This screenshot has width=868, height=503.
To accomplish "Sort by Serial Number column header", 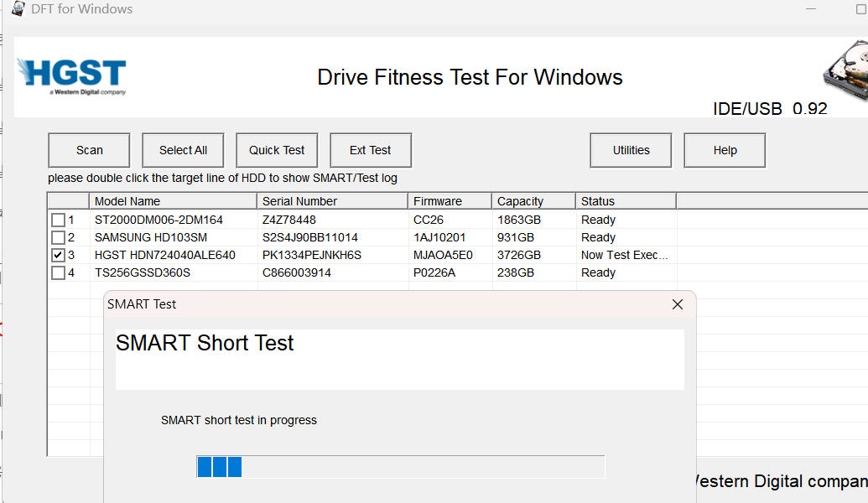I will tap(332, 201).
